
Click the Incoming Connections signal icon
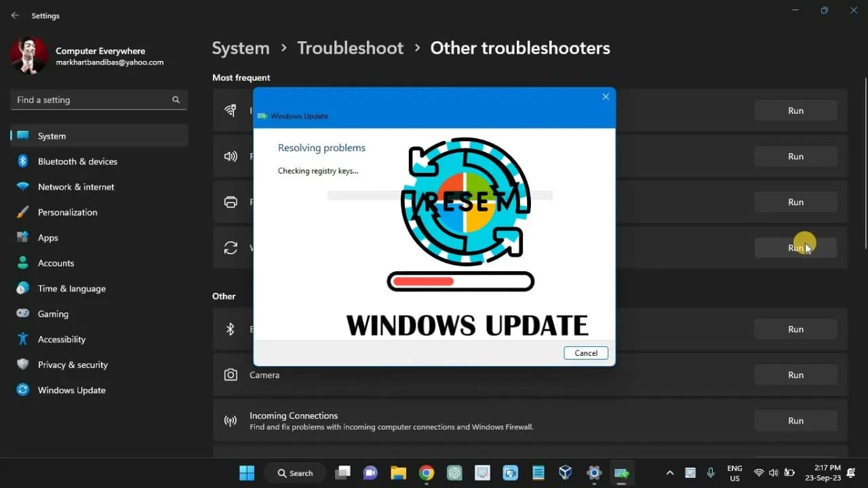pos(231,420)
